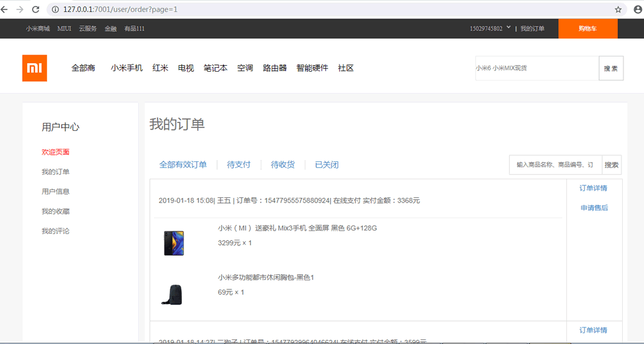Click 申请售后 for the 3368元 order
The width and height of the screenshot is (644, 344).
(x=594, y=208)
